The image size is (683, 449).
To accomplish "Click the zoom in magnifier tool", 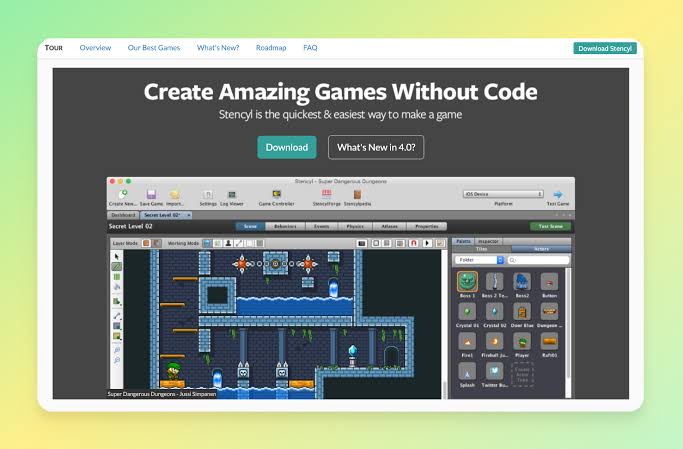I will pyautogui.click(x=117, y=350).
